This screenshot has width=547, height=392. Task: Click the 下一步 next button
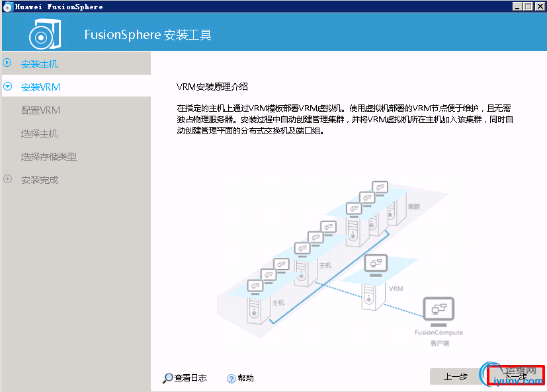coord(516,376)
